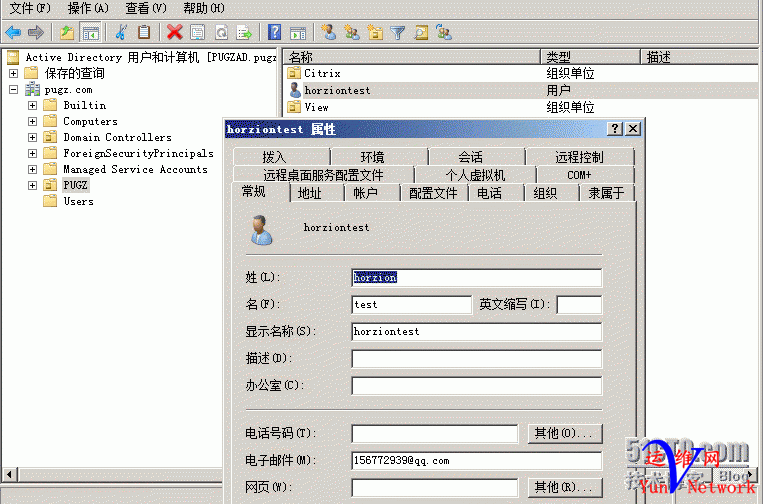Image resolution: width=763 pixels, height=504 pixels.
Task: Open the 个人虚拟机 tab
Action: pos(475,175)
